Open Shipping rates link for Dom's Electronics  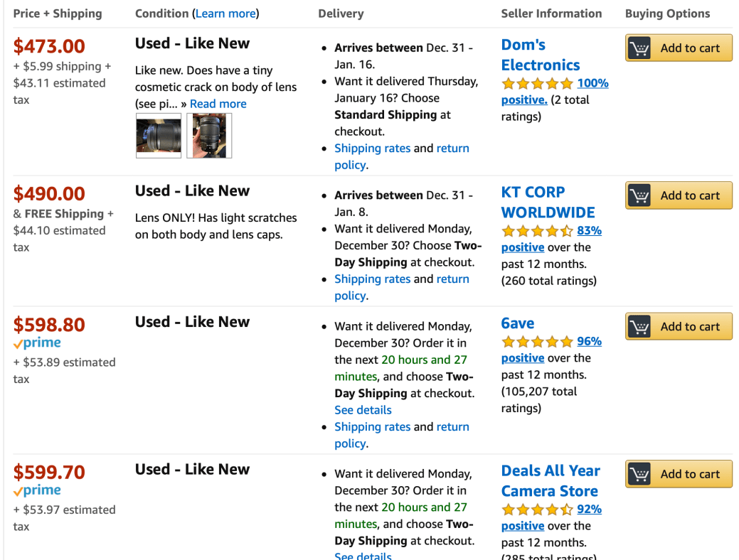click(372, 149)
